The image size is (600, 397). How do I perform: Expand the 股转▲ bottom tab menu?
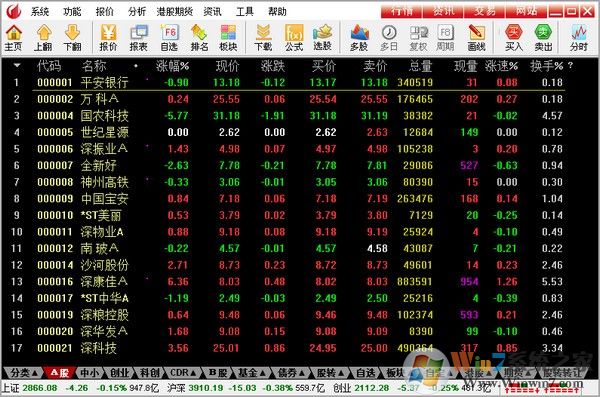[330, 372]
